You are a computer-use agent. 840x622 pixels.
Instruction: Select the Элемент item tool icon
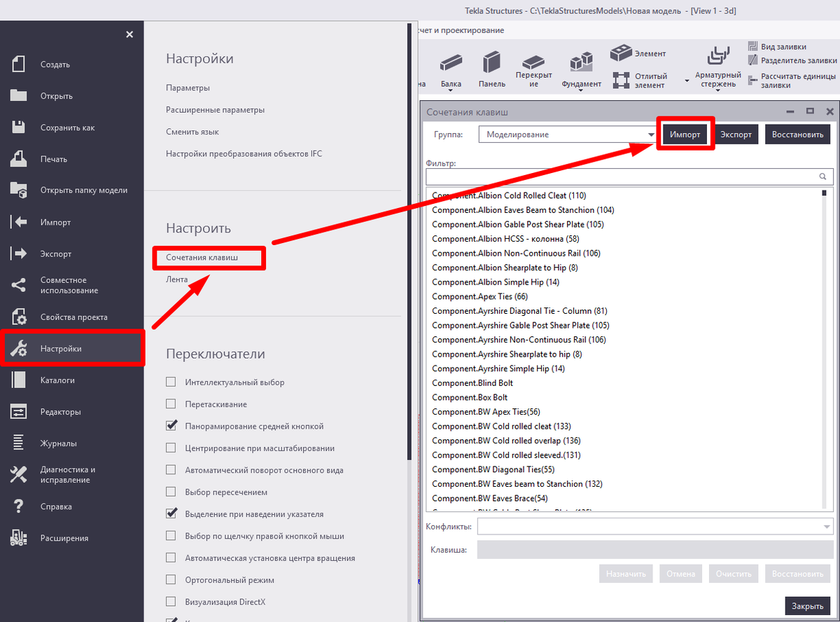(621, 53)
